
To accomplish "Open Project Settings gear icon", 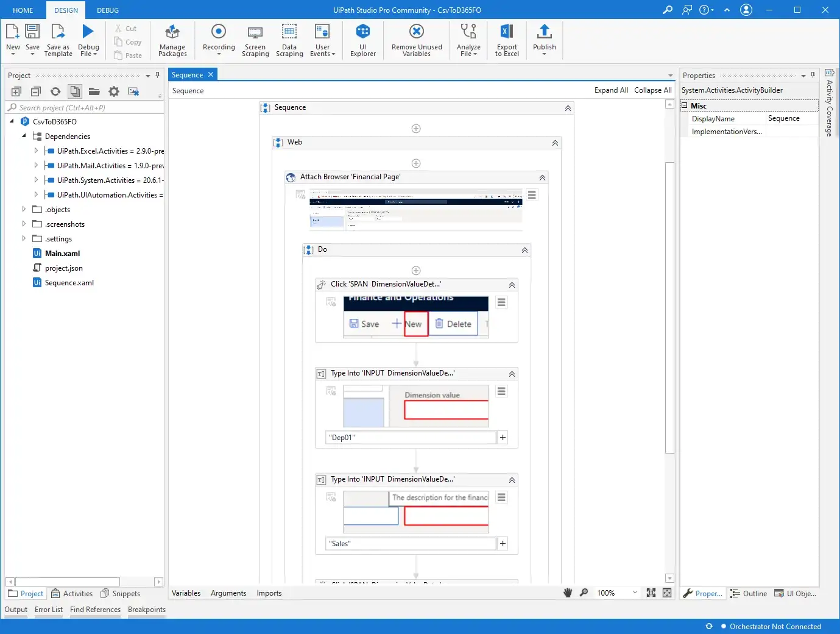I will tap(114, 91).
